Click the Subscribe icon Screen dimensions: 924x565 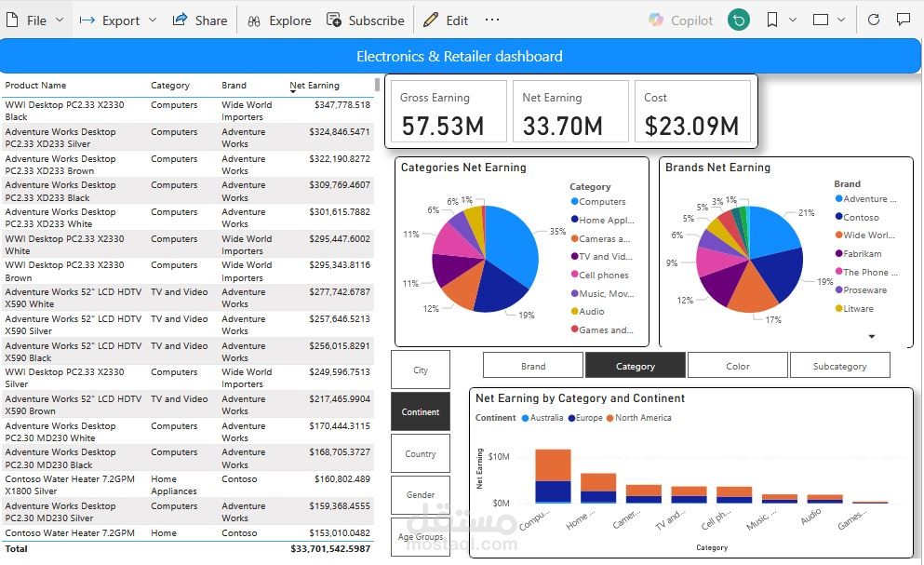333,20
